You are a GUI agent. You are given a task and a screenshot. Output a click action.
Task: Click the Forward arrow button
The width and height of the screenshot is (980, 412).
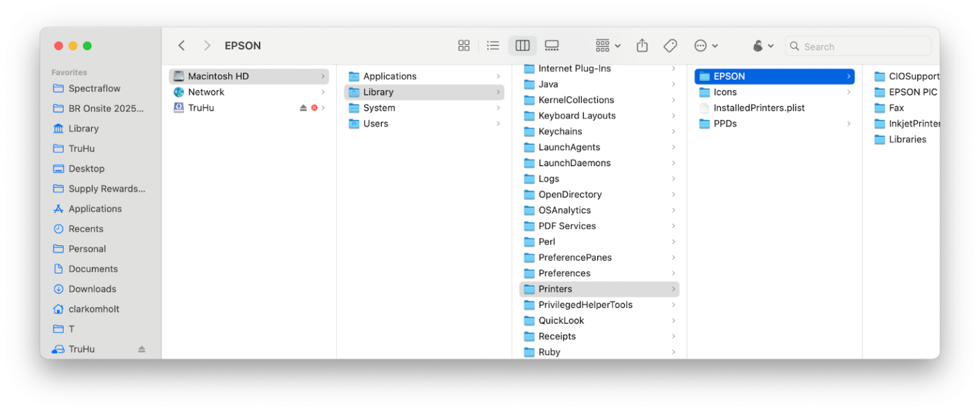[207, 46]
